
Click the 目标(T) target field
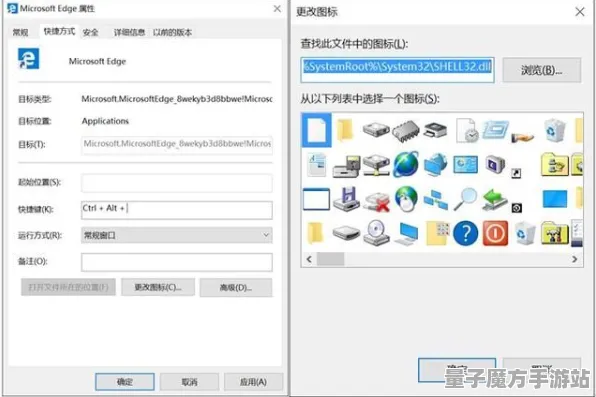coord(177,145)
